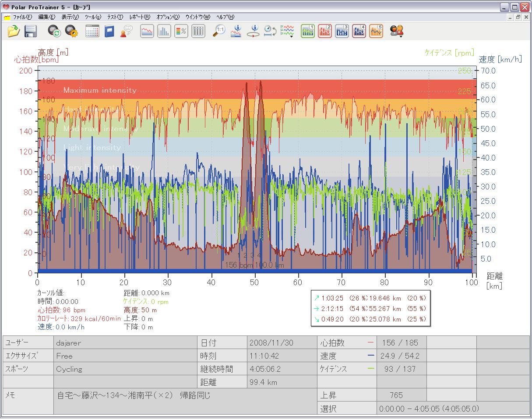Click the 'Maximum intensity' zone label

pyautogui.click(x=100, y=90)
